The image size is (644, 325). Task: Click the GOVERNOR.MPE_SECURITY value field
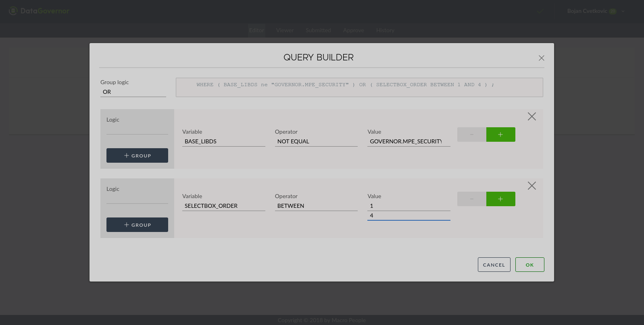(x=408, y=141)
